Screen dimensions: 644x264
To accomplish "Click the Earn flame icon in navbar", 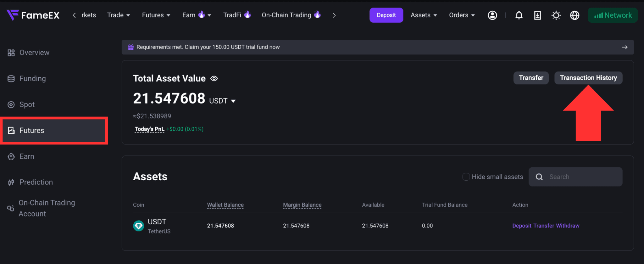I will [x=201, y=14].
